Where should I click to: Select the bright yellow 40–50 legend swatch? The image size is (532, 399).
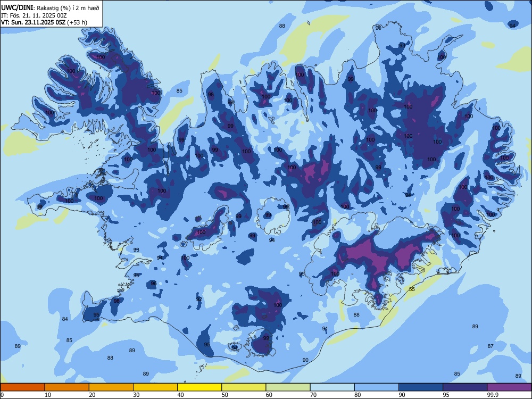tap(199, 387)
